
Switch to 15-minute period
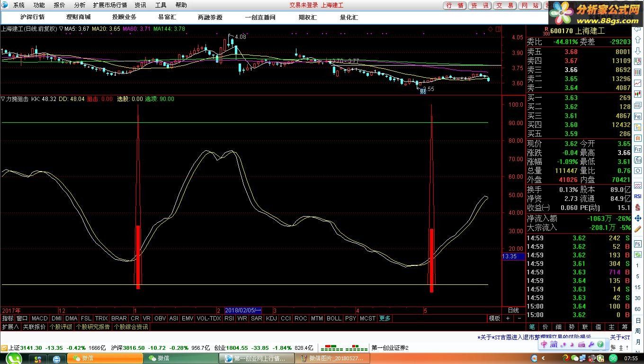pyautogui.click(x=638, y=287)
